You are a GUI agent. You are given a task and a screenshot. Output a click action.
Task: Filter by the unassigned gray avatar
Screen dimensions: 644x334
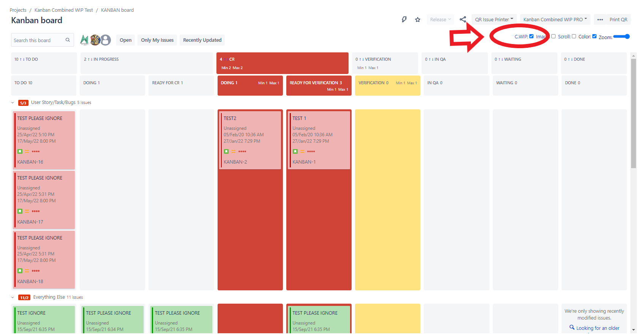106,40
